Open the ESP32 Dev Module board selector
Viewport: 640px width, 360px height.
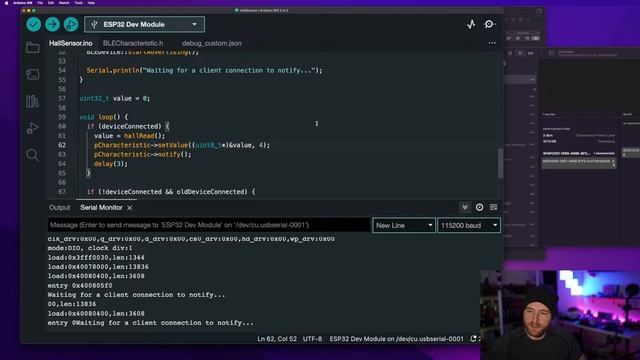click(144, 24)
